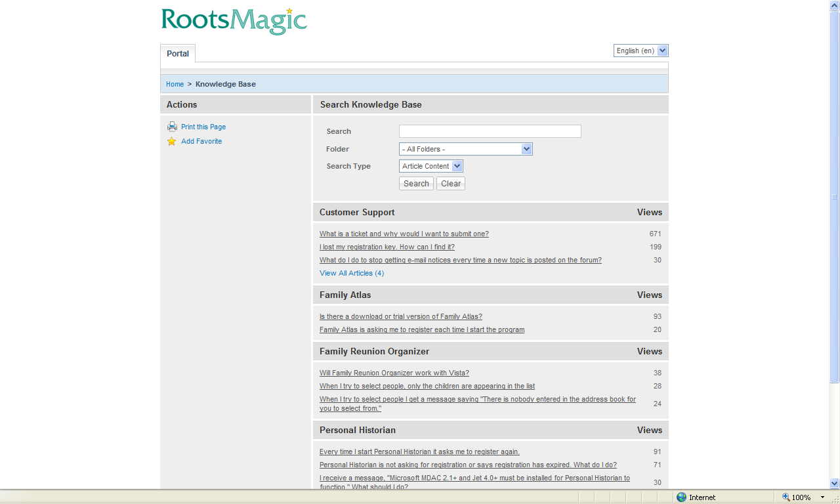Image resolution: width=840 pixels, height=504 pixels.
Task: Open article on Family Atlas trial version
Action: tap(401, 316)
